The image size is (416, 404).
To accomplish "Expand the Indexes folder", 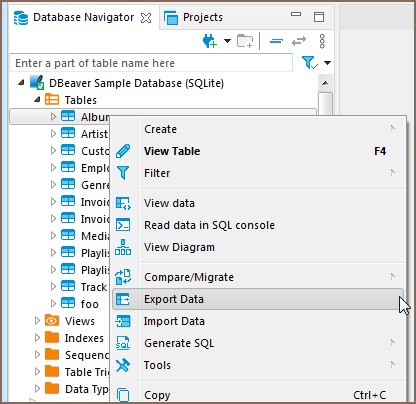I will pos(37,338).
